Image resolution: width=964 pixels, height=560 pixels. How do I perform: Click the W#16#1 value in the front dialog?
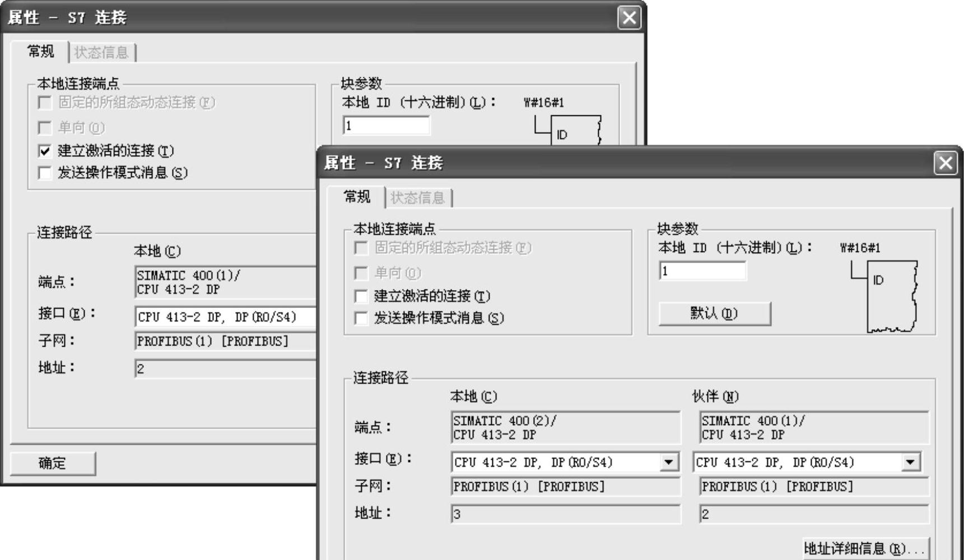(x=860, y=248)
